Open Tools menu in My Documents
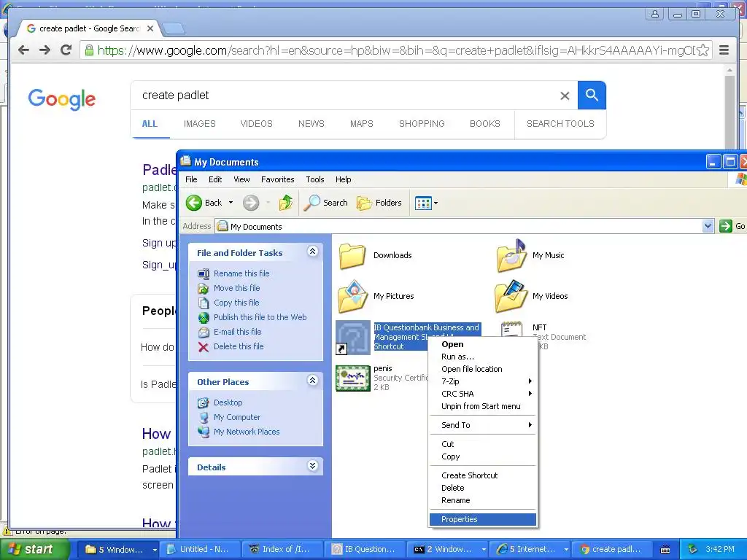Screen dimensions: 747x560 [315, 179]
